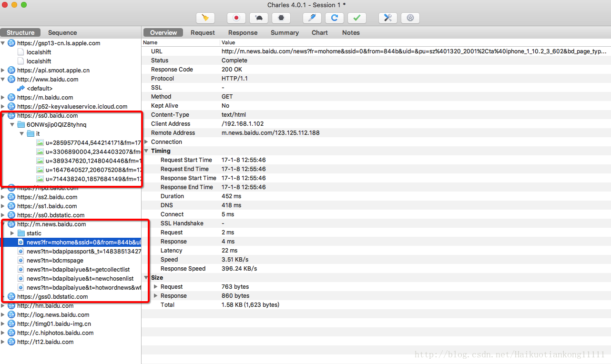The image size is (611, 364).
Task: Expand the Size Request row
Action: click(156, 286)
